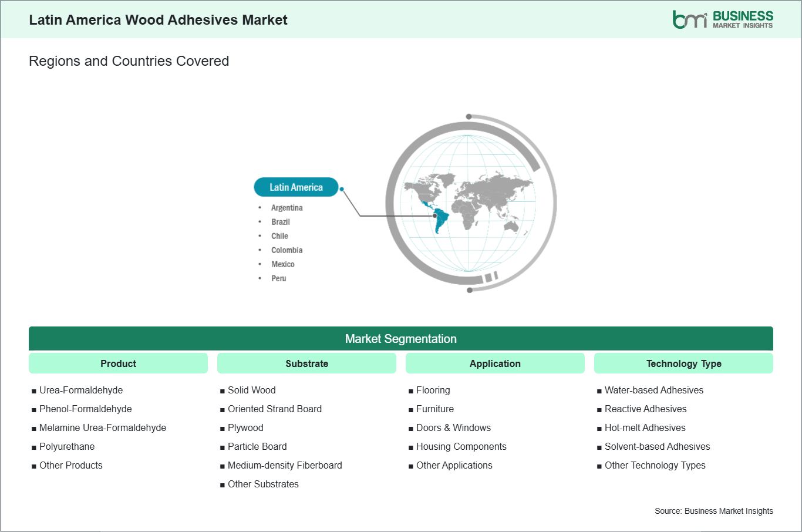Viewport: 802px width, 532px height.
Task: Click the title 'Latin America Wood Adhesives Market'
Action: [x=158, y=20]
